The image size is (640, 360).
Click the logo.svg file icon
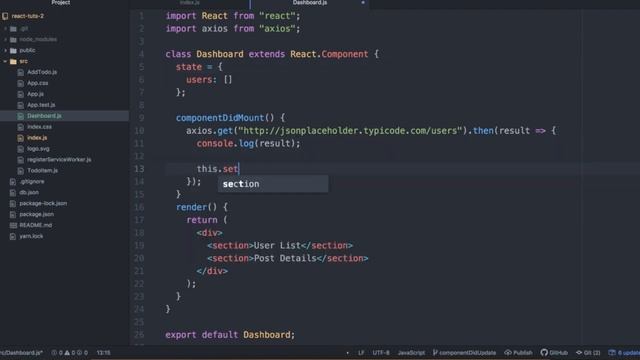20,149
